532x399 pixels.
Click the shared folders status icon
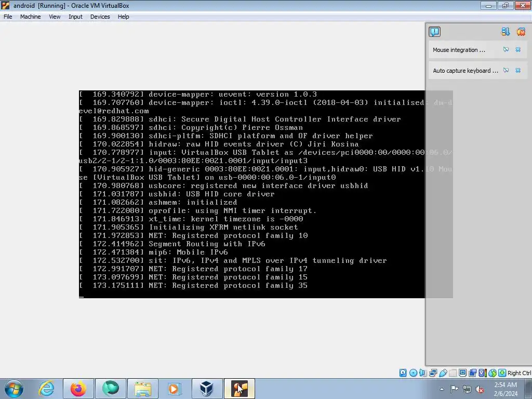(x=453, y=373)
